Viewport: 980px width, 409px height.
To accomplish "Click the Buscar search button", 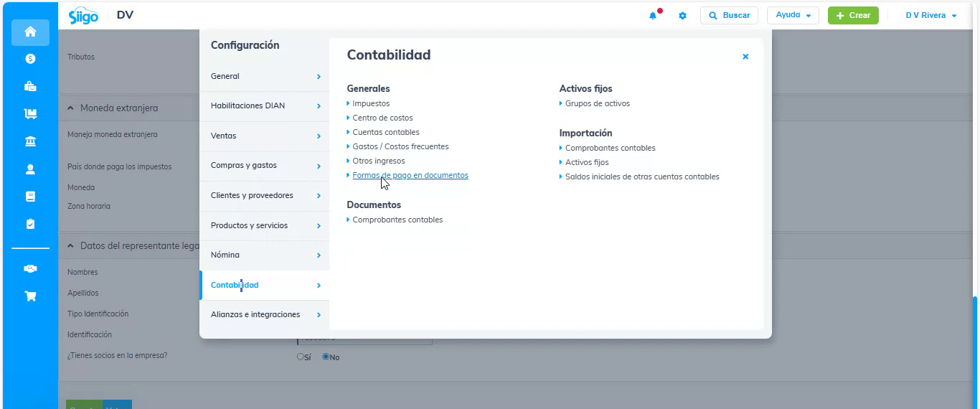I will pos(729,15).
